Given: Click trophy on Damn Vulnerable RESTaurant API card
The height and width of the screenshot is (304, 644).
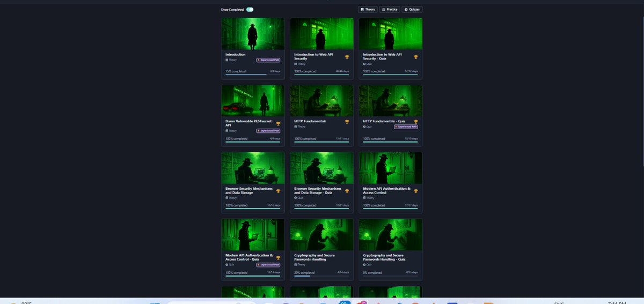Looking at the screenshot, I should [x=278, y=124].
